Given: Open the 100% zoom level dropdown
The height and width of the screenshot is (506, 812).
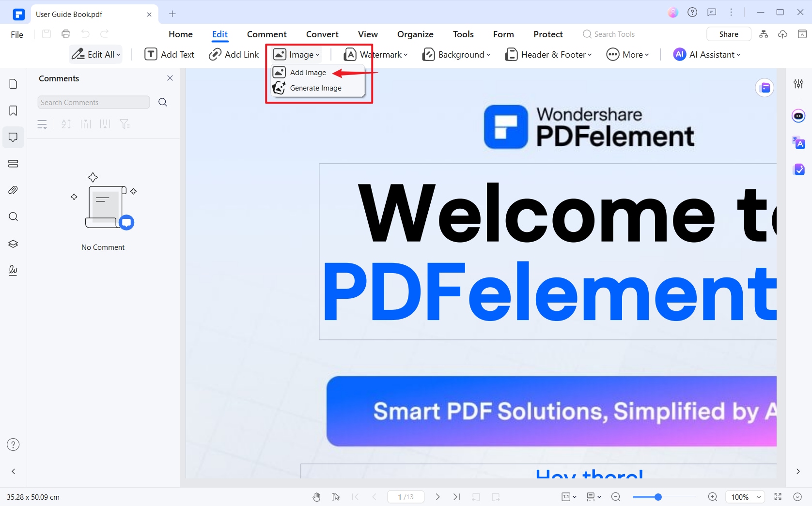Looking at the screenshot, I should click(x=745, y=497).
